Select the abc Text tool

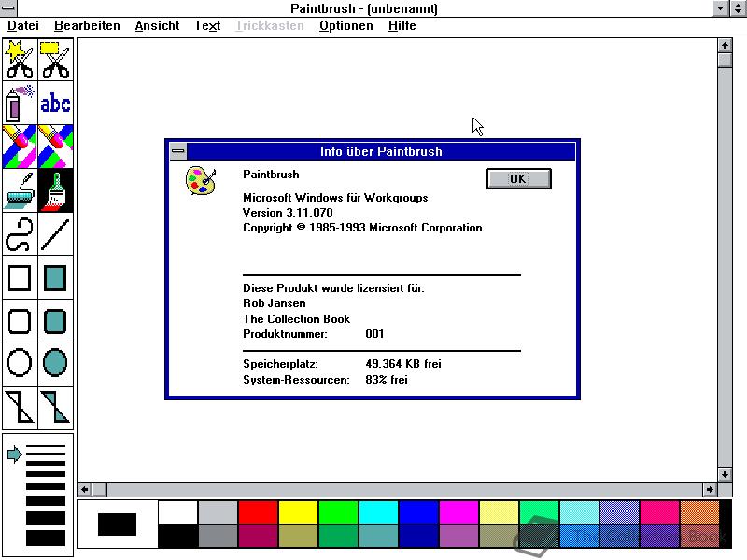point(56,103)
